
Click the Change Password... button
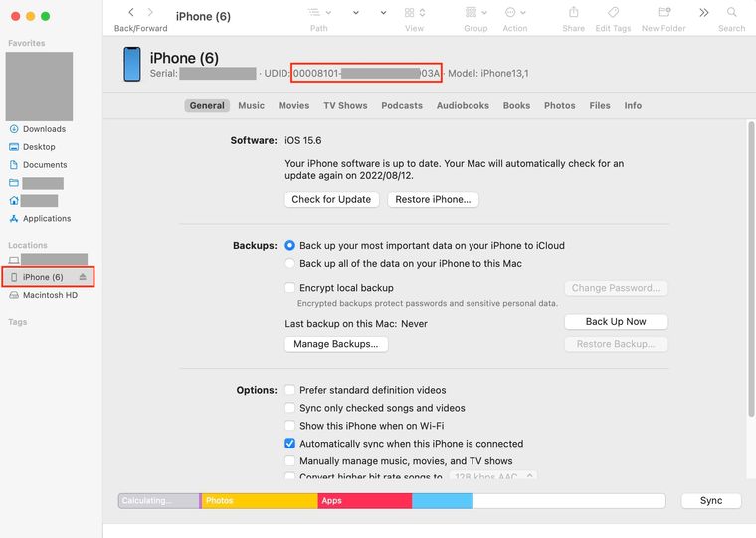(616, 288)
